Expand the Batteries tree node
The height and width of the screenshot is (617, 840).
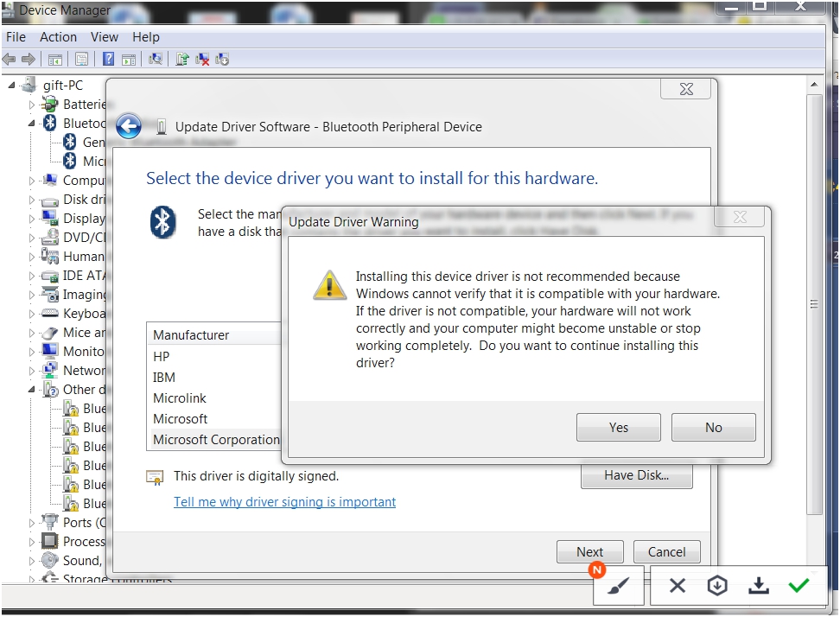(x=32, y=105)
